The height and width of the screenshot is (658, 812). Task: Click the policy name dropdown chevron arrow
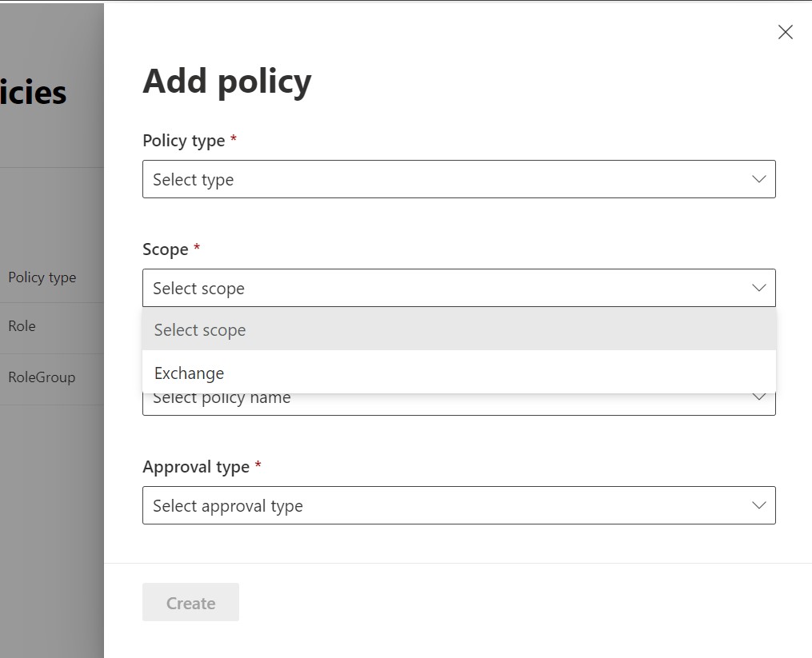(759, 399)
